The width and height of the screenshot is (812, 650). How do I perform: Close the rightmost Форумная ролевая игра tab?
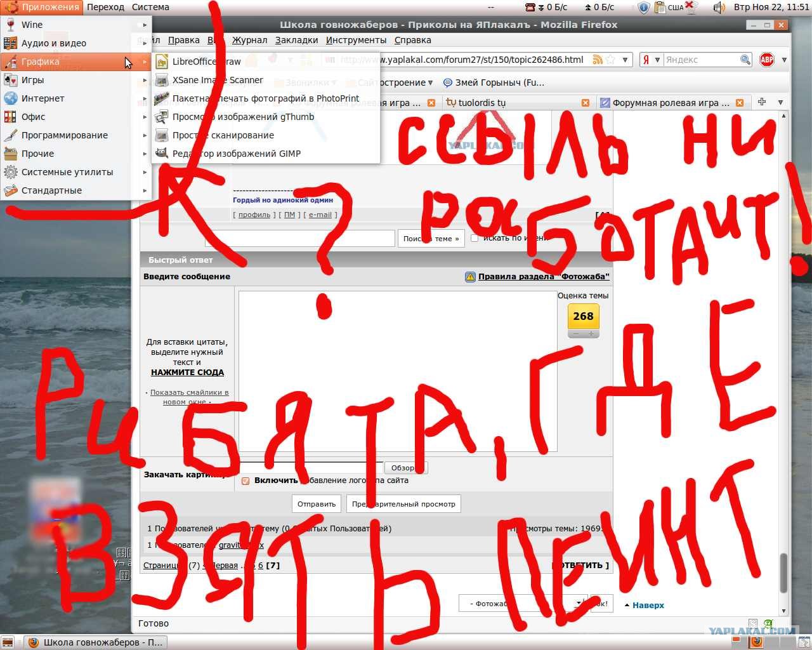[740, 103]
